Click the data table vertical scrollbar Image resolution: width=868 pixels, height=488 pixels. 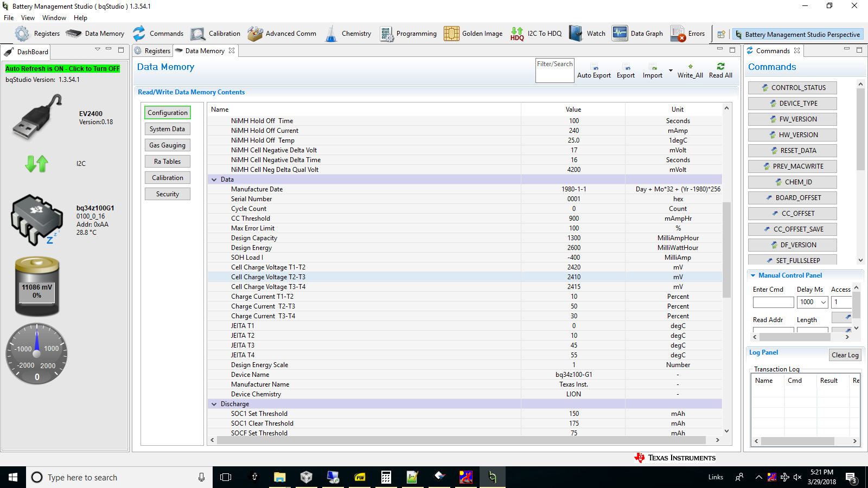(726, 249)
